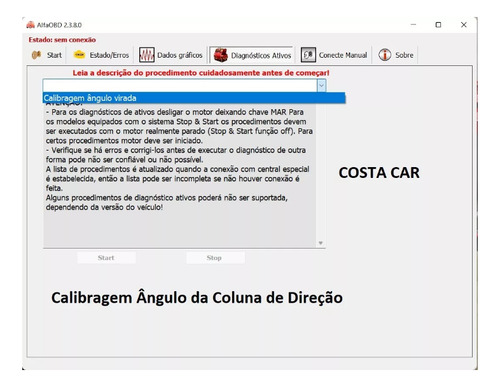
Task: Click the Start tab icon
Action: 36,55
